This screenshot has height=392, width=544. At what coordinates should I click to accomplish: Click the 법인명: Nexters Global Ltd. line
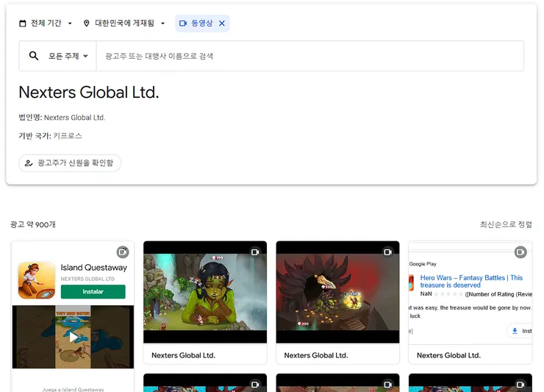[x=62, y=118]
